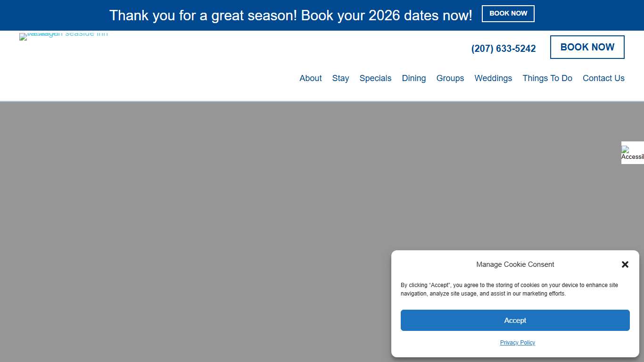Viewport: 644px width, 362px height.
Task: Click the 2026 season announcement banner text
Action: pyautogui.click(x=290, y=16)
